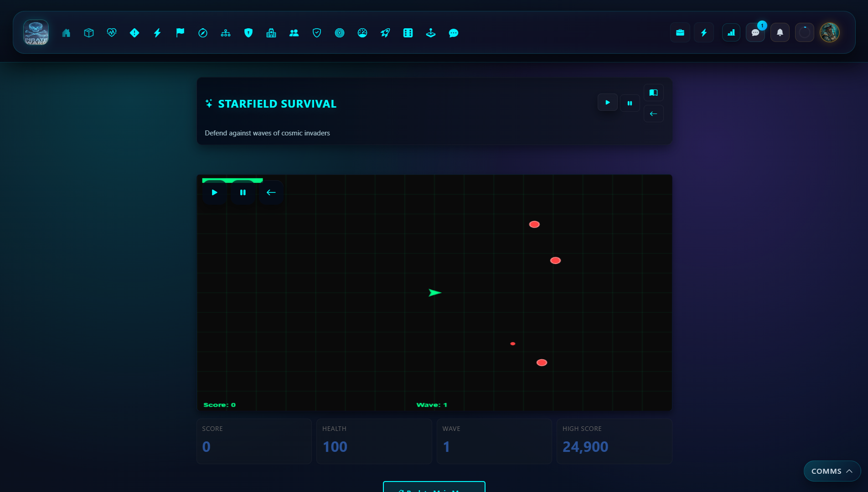Open the dice games icon

(x=408, y=33)
